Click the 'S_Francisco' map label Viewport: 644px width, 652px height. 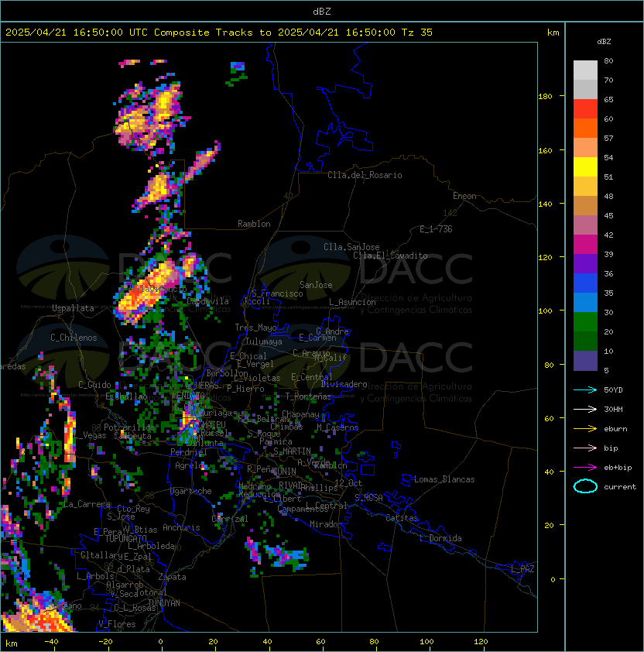pyautogui.click(x=277, y=293)
